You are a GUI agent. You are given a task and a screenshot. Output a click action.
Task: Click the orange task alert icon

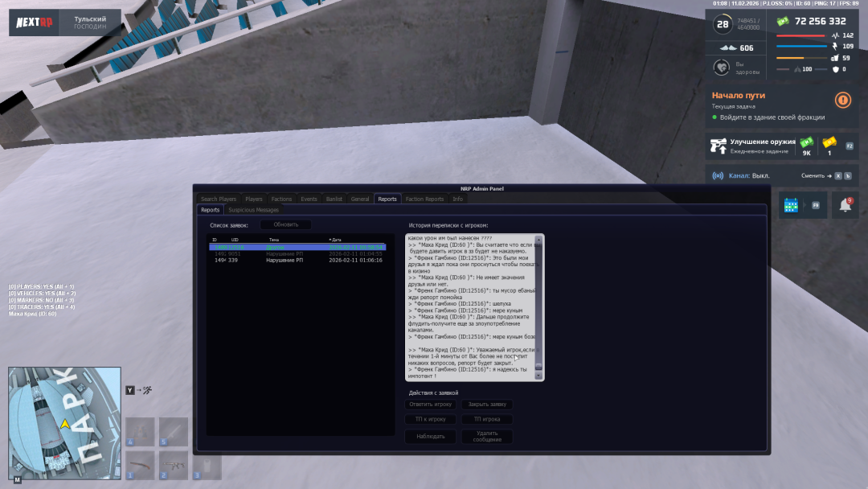coord(842,100)
